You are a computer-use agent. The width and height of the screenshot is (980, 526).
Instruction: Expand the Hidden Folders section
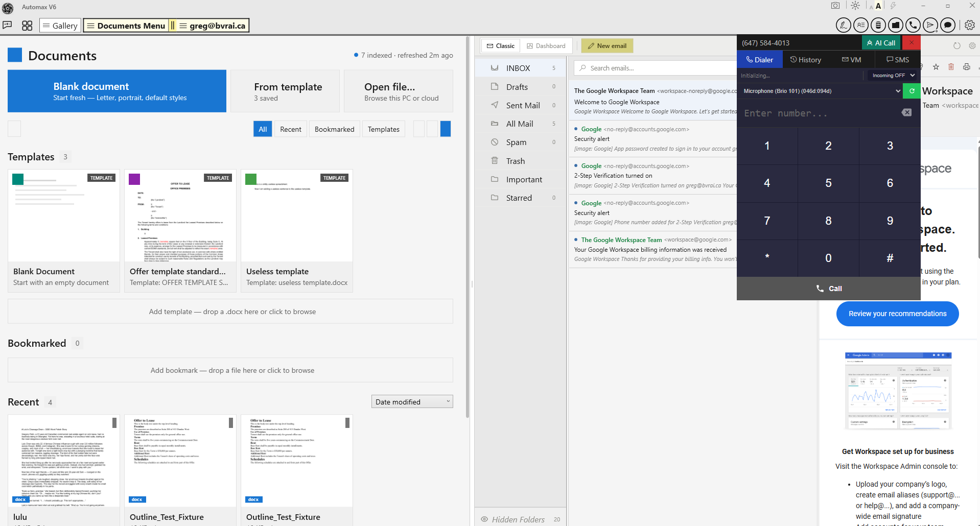coord(521,519)
